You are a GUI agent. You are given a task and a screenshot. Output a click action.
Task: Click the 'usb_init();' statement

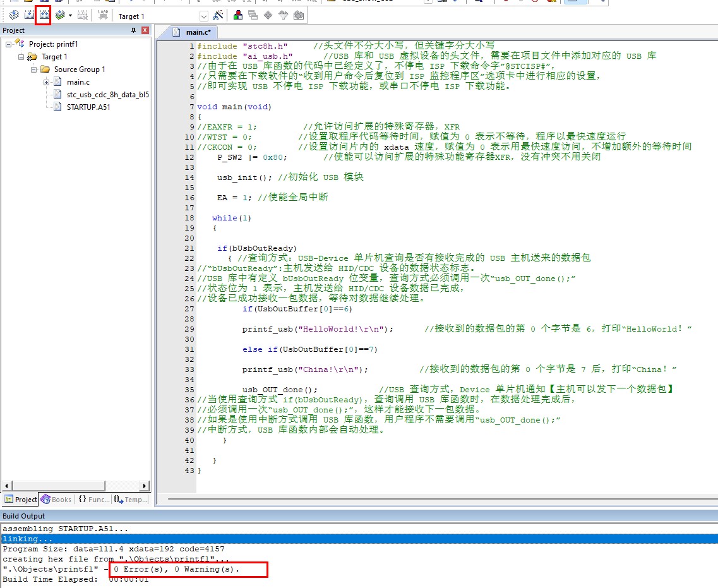(244, 177)
